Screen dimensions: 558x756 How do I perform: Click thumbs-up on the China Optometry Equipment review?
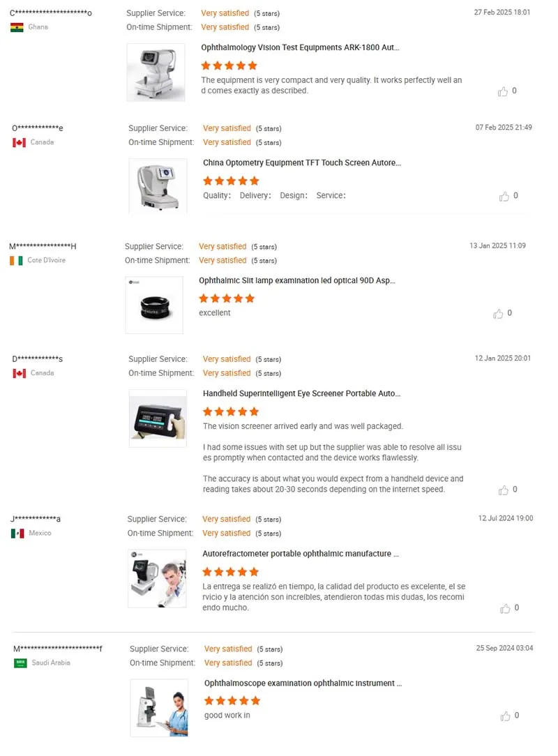click(504, 196)
